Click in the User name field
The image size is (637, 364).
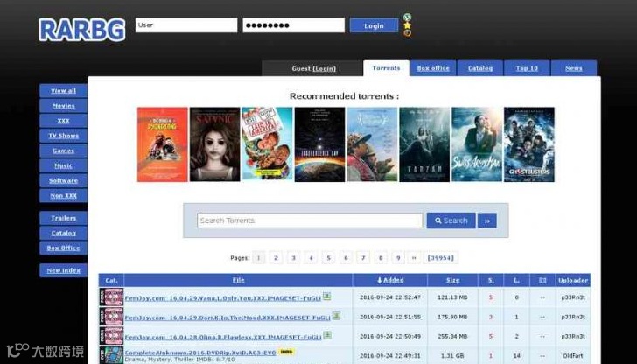(186, 25)
